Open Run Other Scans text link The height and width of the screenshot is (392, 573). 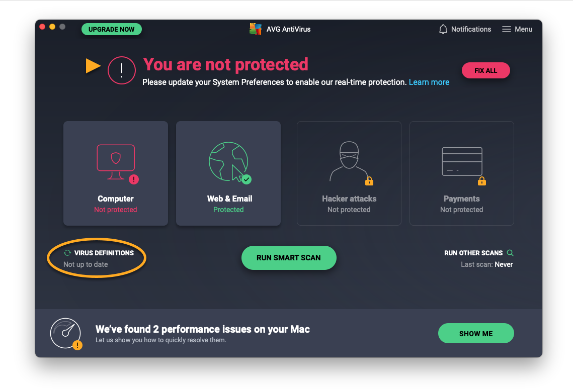[473, 253]
